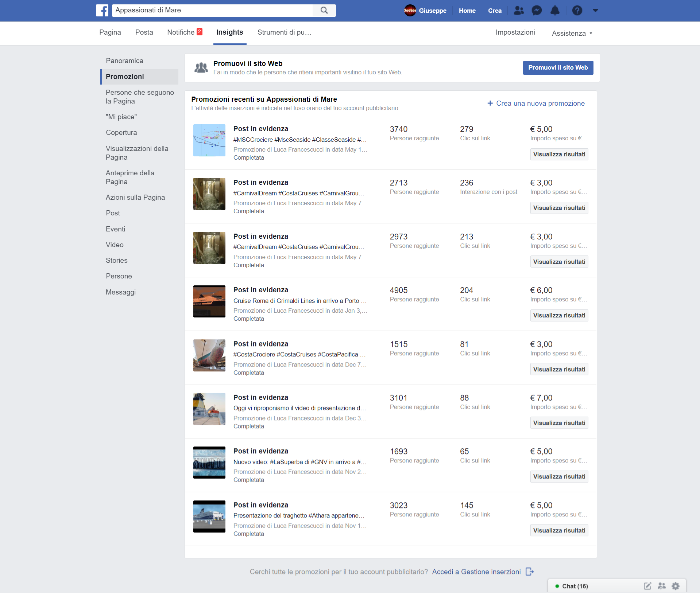The height and width of the screenshot is (593, 700).
Task: Switch to the Pagina tab
Action: pyautogui.click(x=110, y=32)
